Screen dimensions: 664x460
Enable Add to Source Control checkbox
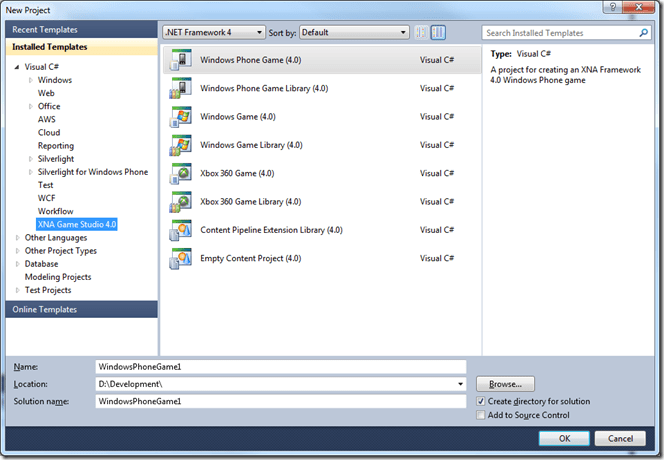[x=481, y=415]
